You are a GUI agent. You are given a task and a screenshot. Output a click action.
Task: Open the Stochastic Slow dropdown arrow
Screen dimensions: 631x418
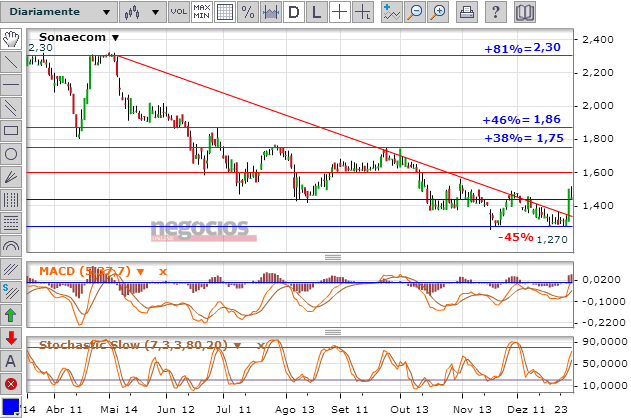click(x=237, y=346)
